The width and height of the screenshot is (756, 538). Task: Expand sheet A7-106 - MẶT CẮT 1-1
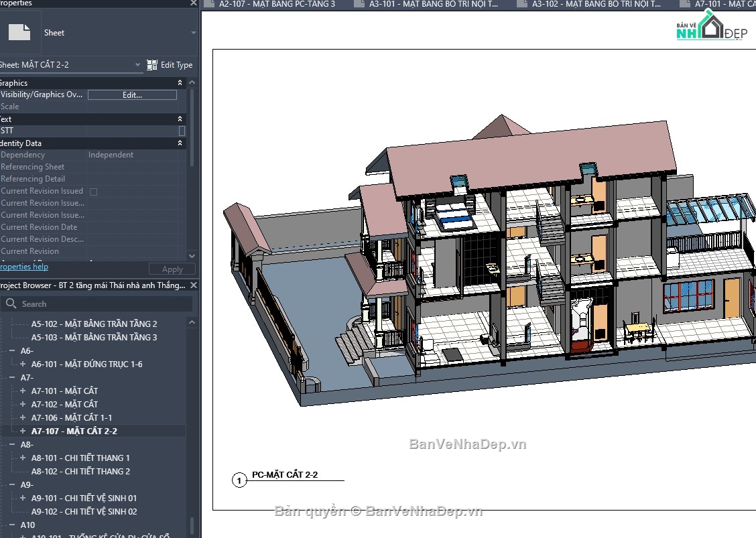click(x=23, y=417)
